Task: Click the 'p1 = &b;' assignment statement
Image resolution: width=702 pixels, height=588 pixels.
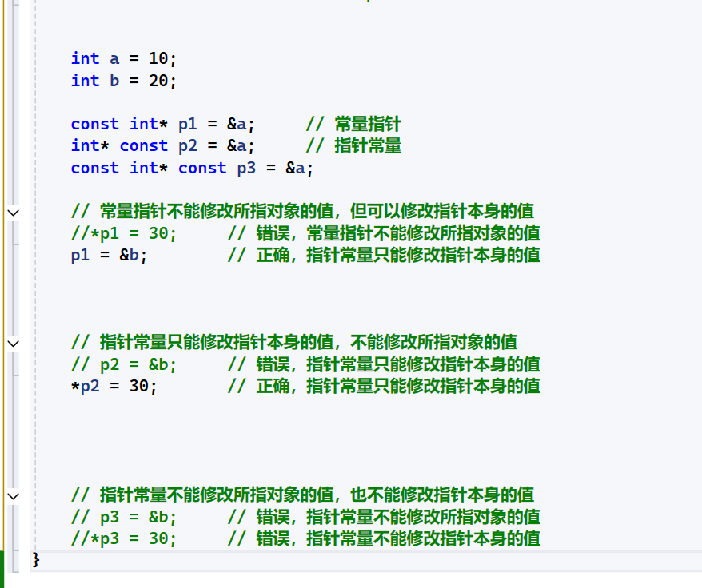Action: (110, 255)
